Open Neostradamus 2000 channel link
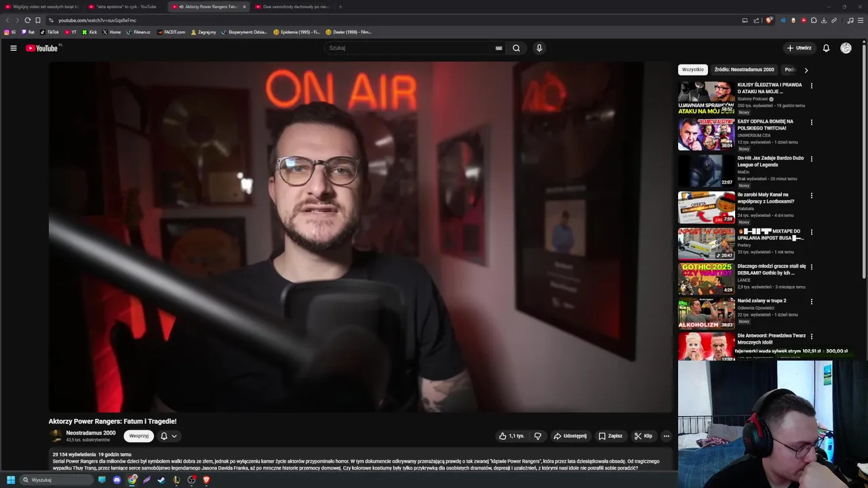This screenshot has width=868, height=488. [91, 433]
